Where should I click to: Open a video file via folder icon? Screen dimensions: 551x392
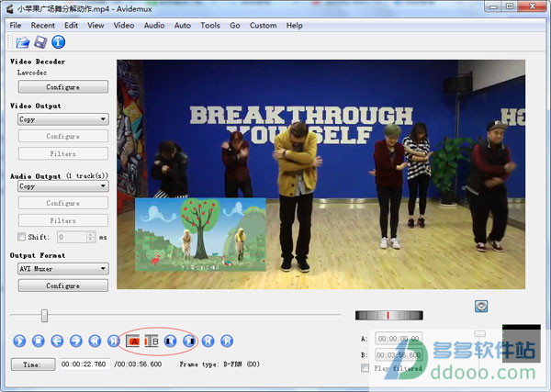[22, 42]
